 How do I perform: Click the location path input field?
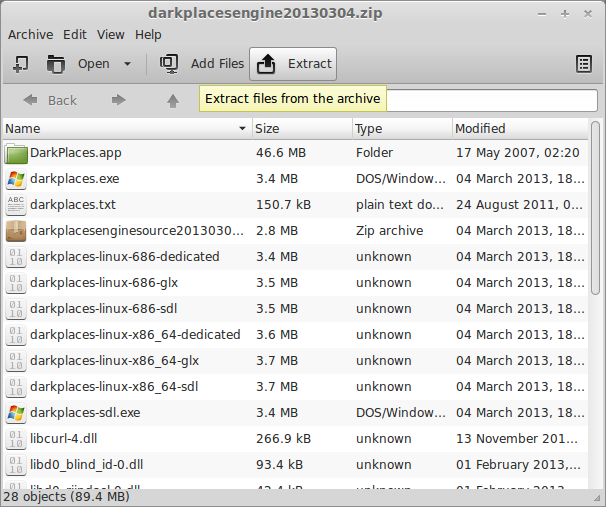pos(492,100)
